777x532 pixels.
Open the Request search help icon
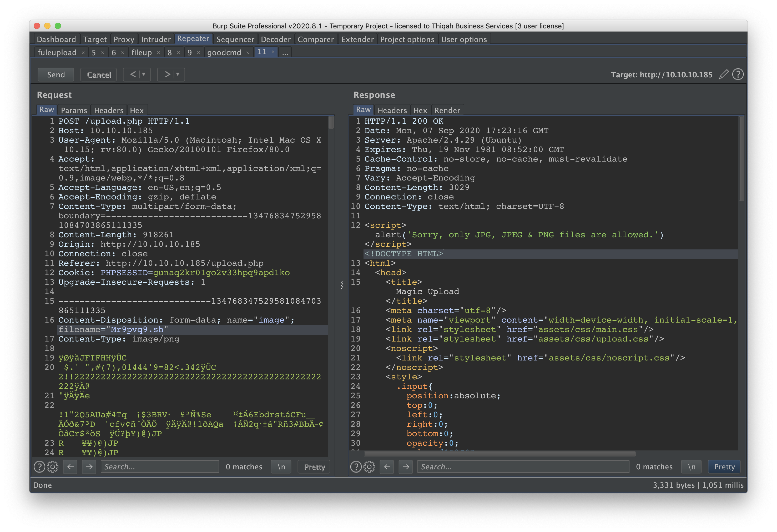(x=39, y=466)
